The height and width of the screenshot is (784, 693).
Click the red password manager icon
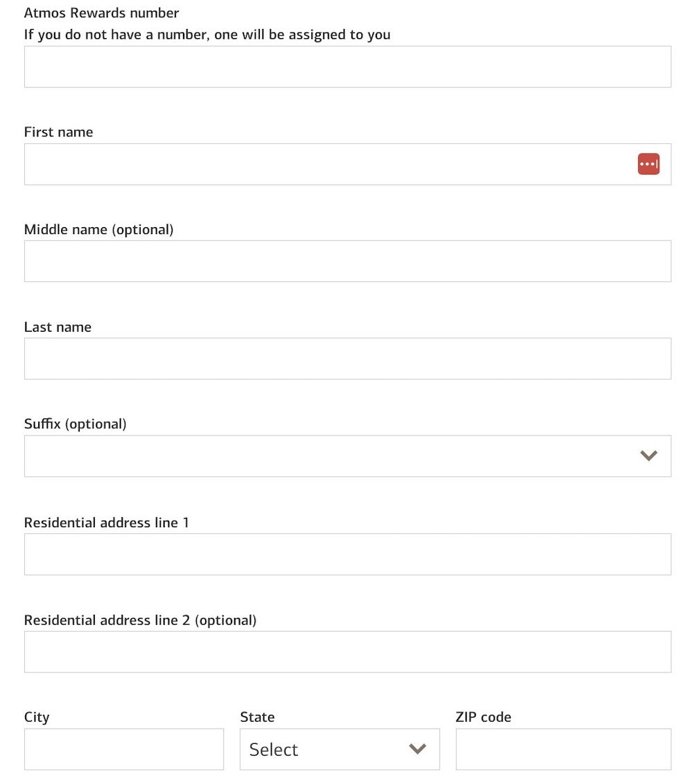(x=649, y=164)
